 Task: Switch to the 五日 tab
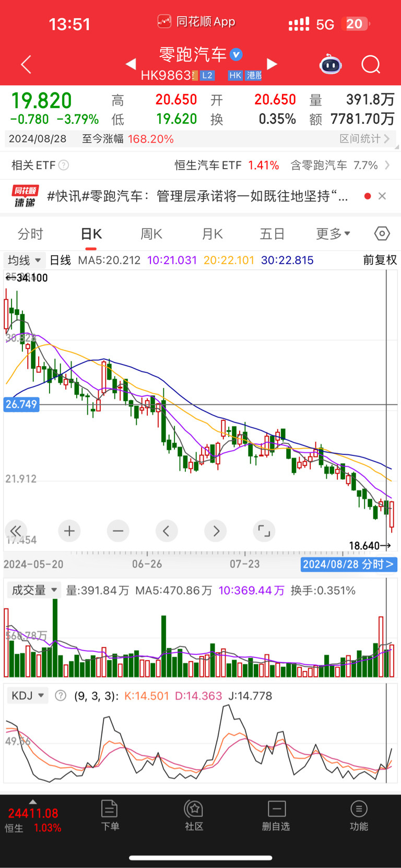272,233
